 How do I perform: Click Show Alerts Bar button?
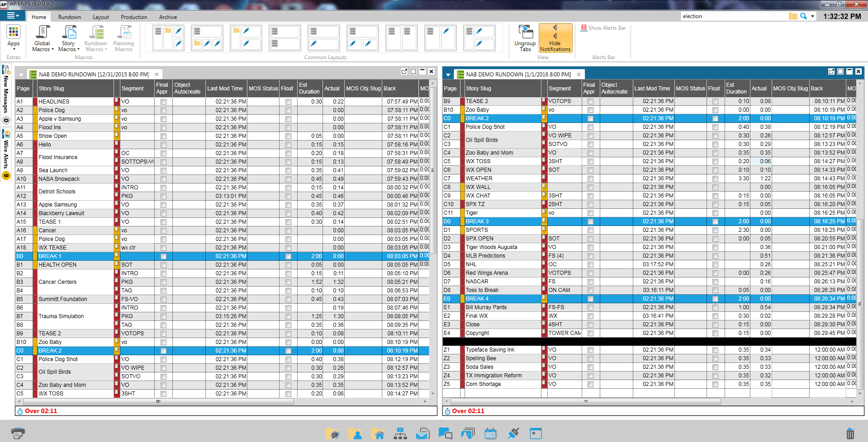coord(603,28)
